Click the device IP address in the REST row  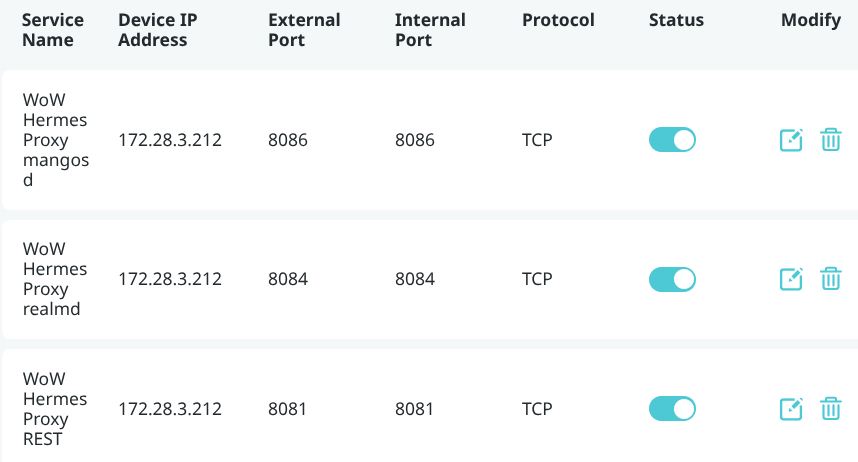[170, 409]
